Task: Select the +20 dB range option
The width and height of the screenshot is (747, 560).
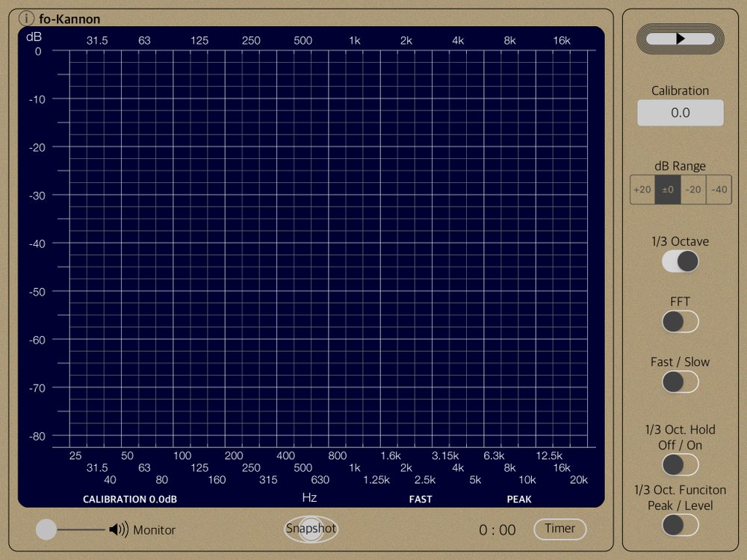Action: tap(642, 190)
